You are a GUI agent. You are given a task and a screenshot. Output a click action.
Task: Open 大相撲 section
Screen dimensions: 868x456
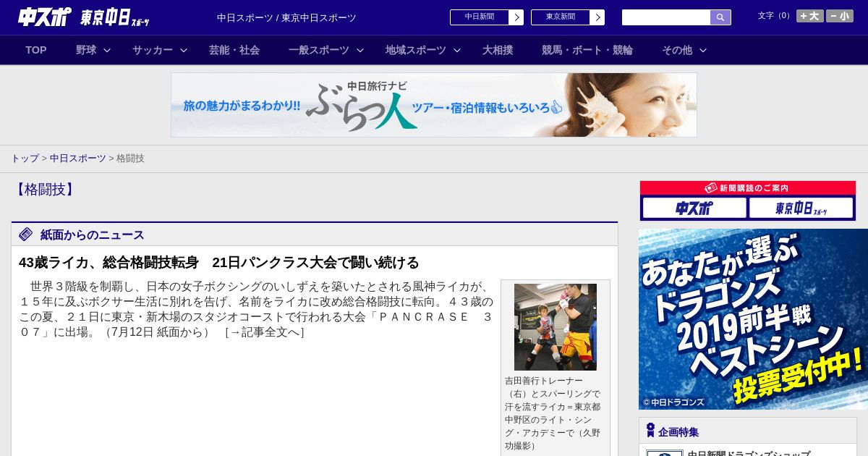pos(498,50)
